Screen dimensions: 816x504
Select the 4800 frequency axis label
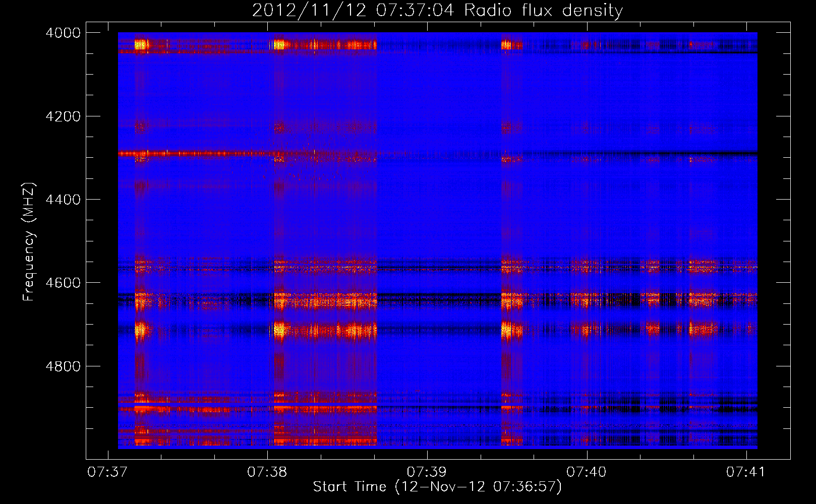(63, 366)
